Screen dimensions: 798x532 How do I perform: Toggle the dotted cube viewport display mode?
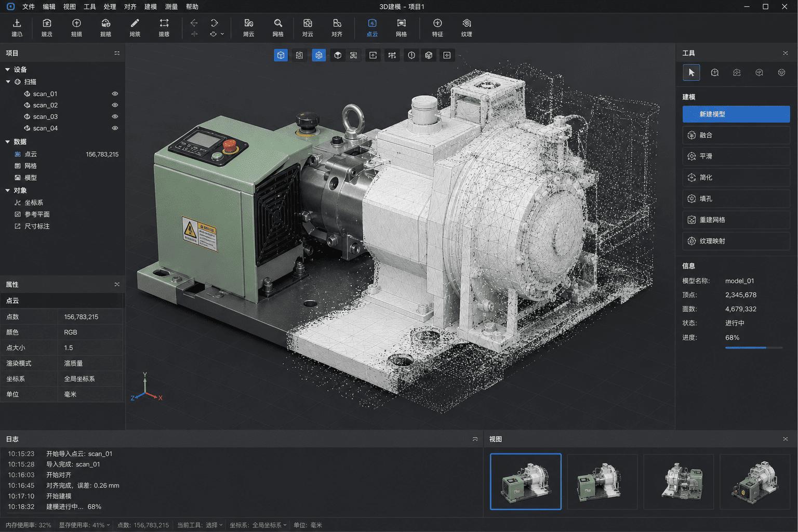coord(299,55)
